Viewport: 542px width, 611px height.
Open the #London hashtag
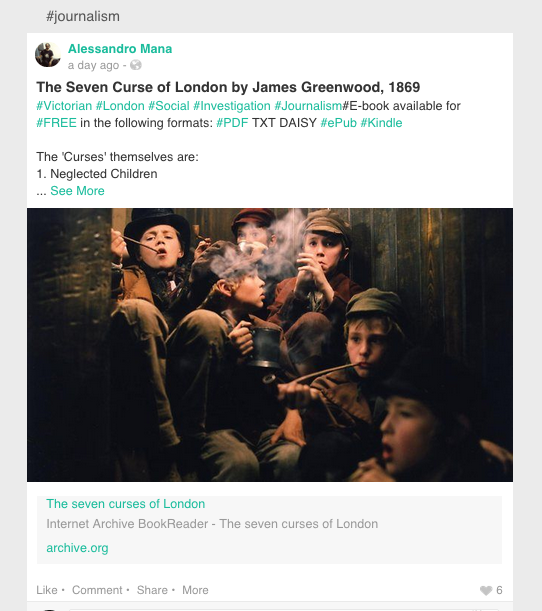120,106
